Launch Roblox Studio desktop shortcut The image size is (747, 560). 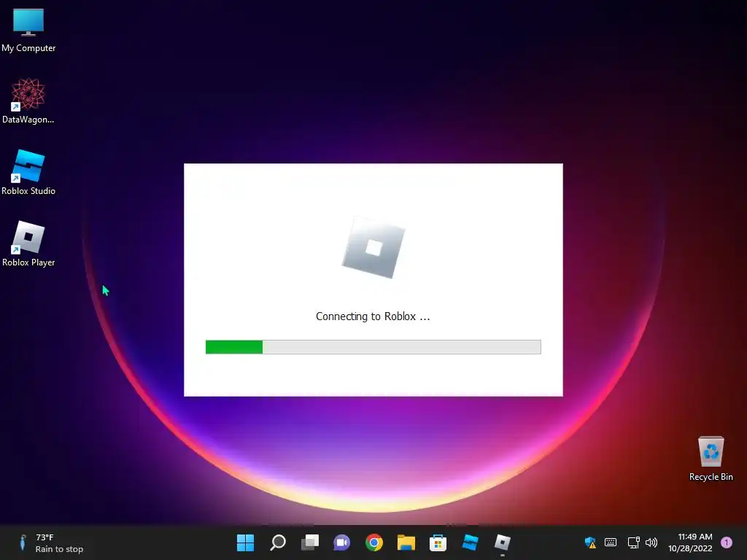click(28, 172)
